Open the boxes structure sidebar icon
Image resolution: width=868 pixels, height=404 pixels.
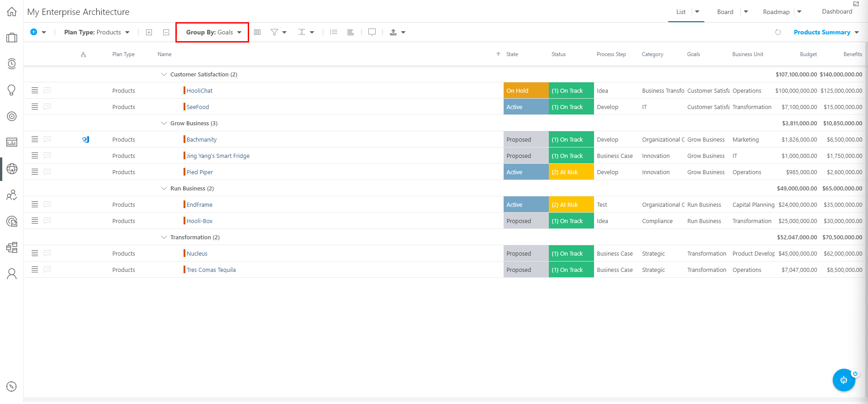point(12,247)
